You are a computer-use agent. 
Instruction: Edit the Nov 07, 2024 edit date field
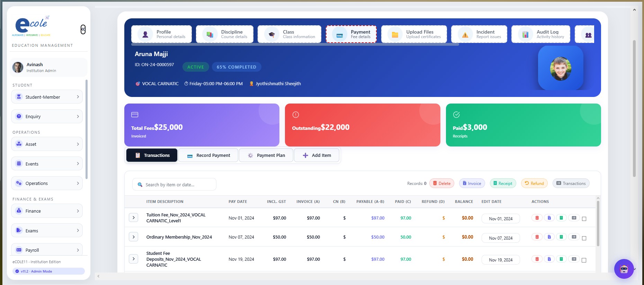(501, 238)
